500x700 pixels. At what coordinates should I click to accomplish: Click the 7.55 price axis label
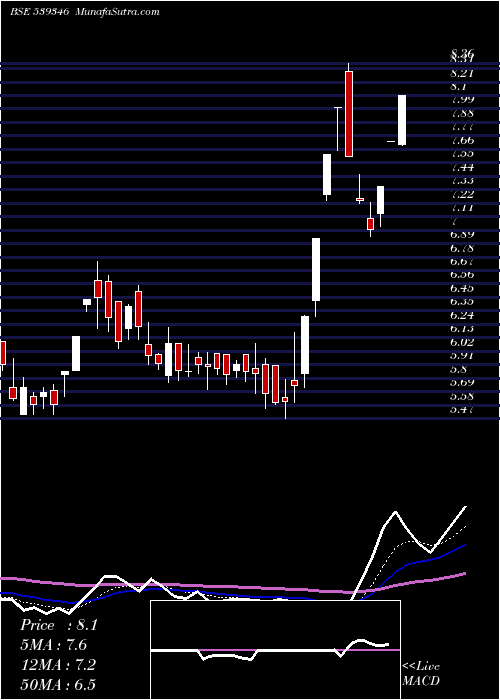pos(462,154)
